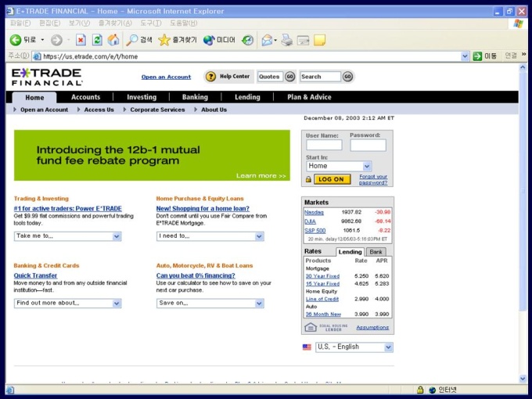Open the Media toolbar button
532x399 pixels.
219,40
